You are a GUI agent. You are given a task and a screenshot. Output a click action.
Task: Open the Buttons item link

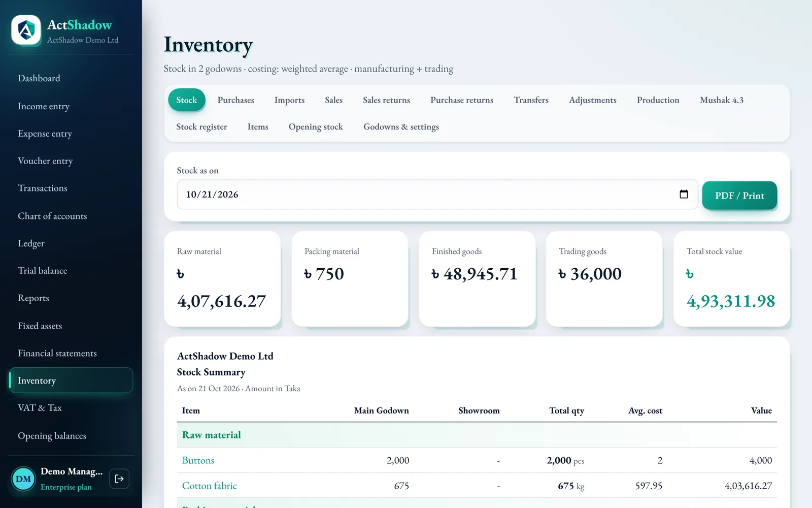(x=198, y=460)
